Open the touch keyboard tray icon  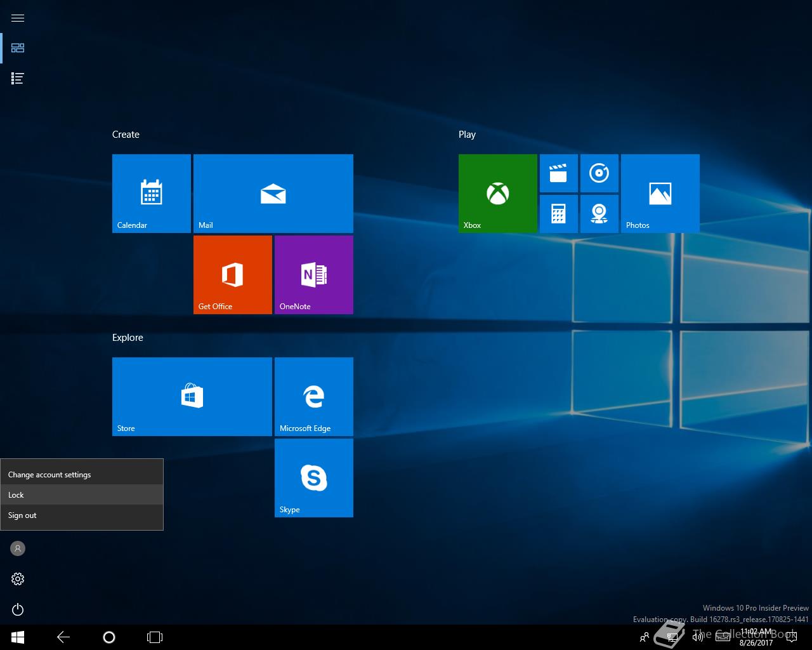[723, 637]
